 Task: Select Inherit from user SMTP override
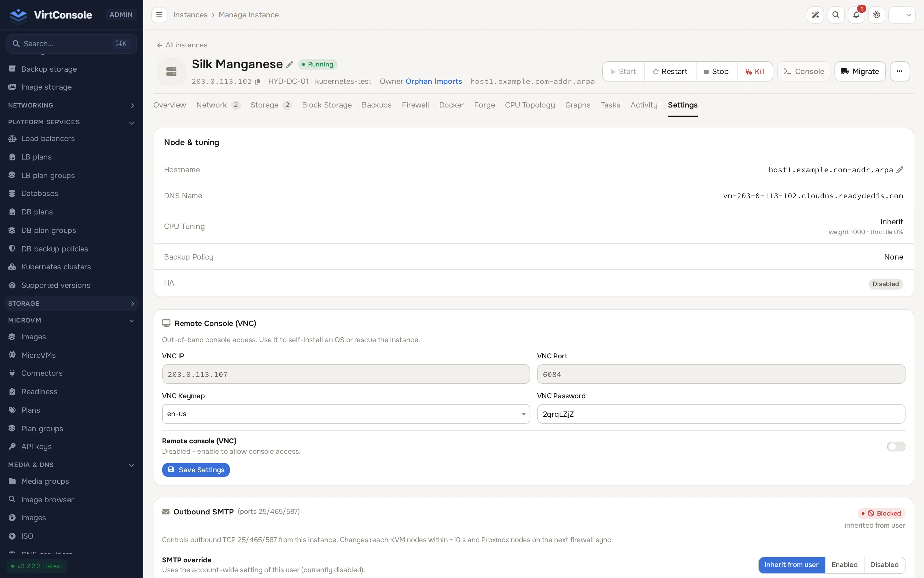click(791, 565)
